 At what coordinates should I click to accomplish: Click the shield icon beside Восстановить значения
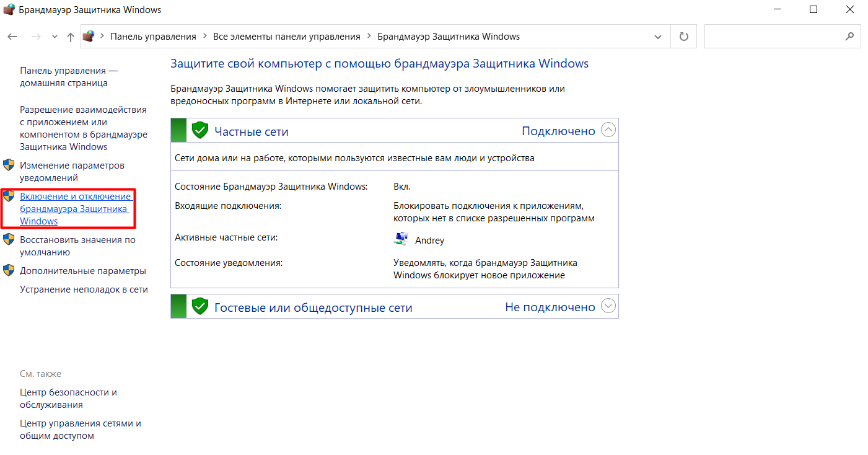[x=9, y=239]
